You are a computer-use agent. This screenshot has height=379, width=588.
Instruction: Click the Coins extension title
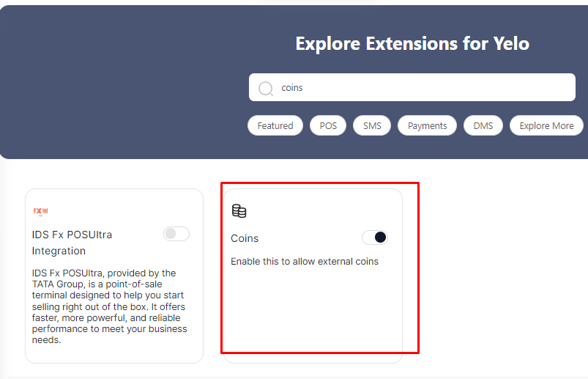point(245,238)
